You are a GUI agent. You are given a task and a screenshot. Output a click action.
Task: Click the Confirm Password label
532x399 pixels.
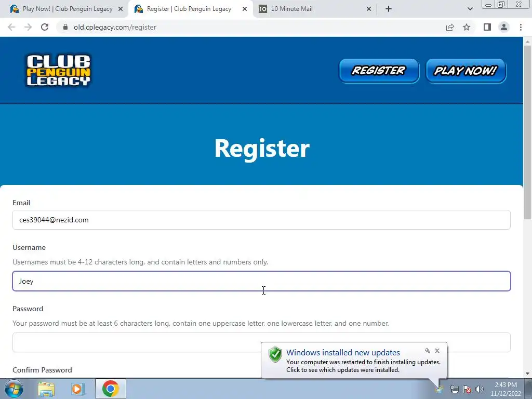(x=43, y=370)
